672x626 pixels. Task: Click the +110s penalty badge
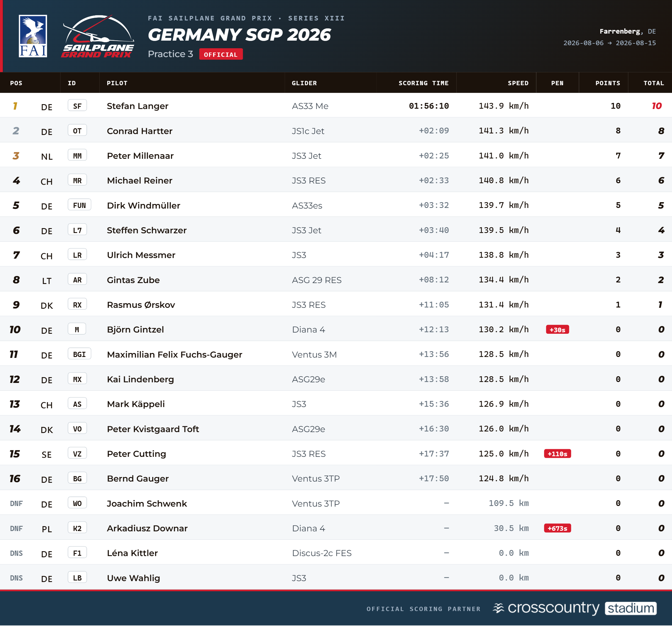coord(557,453)
